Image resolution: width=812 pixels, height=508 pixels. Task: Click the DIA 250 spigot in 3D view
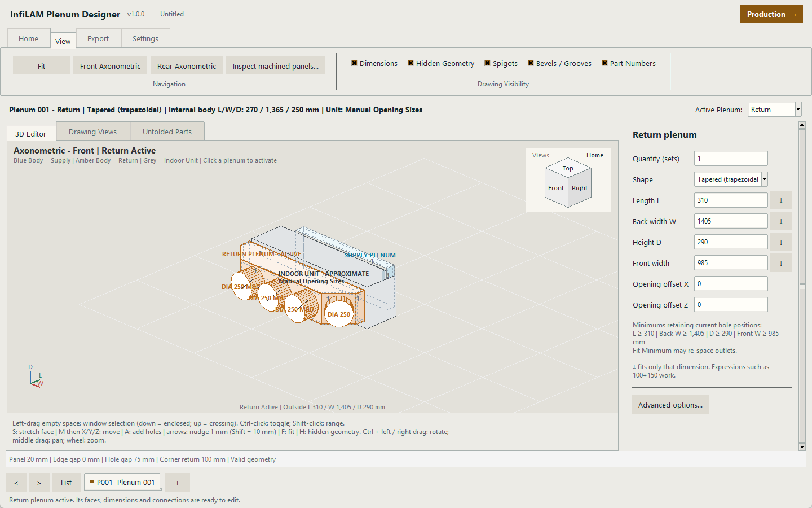[339, 314]
